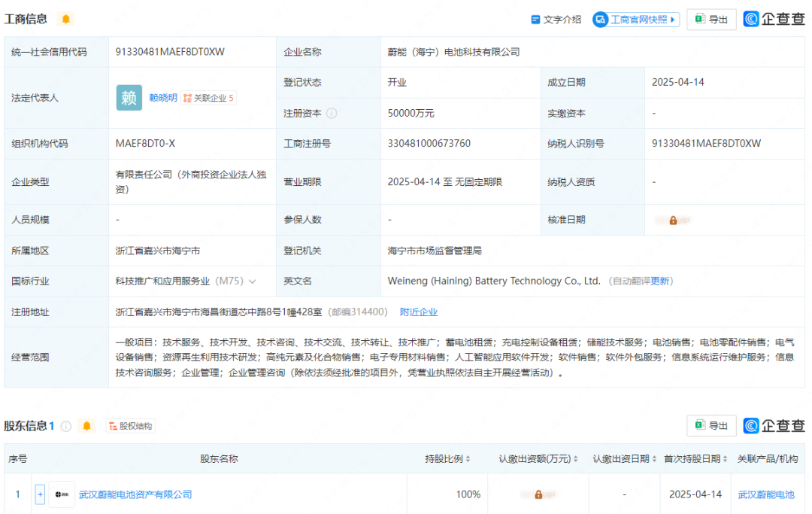The width and height of the screenshot is (812, 514).
Task: Click the bell icon beside 股东信息
Action: pos(87,426)
